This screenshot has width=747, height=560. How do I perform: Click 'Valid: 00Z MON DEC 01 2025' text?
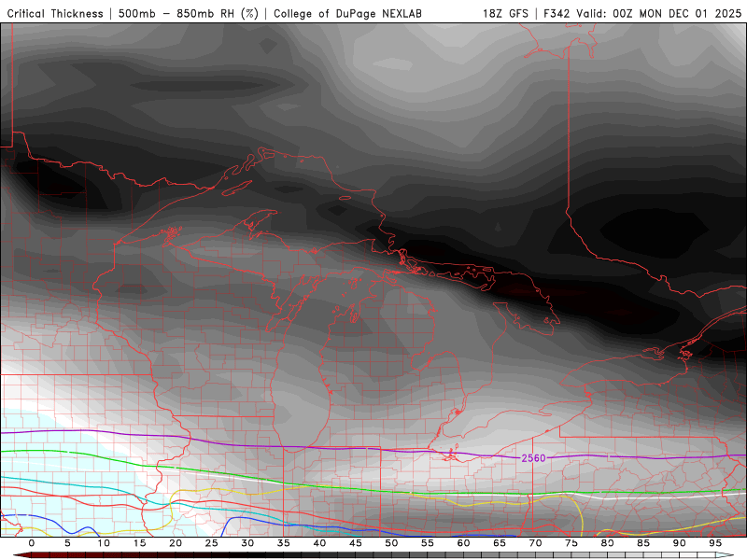pyautogui.click(x=659, y=13)
